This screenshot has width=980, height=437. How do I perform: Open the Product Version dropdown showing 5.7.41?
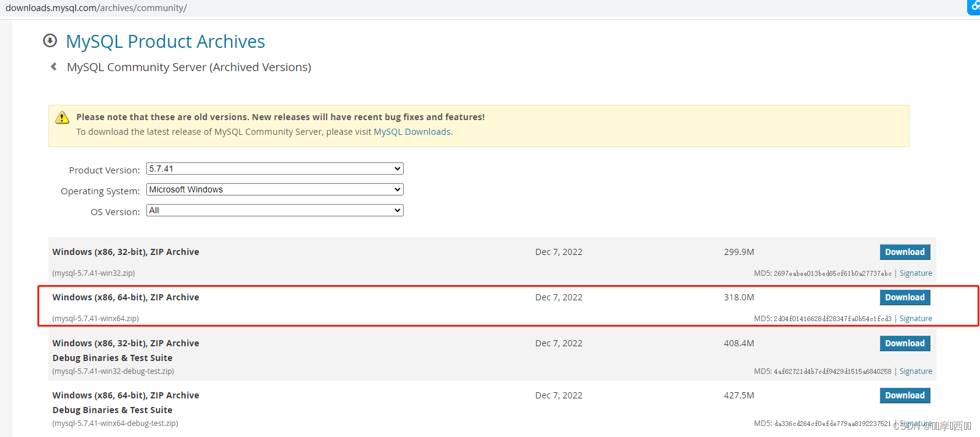[x=275, y=169]
